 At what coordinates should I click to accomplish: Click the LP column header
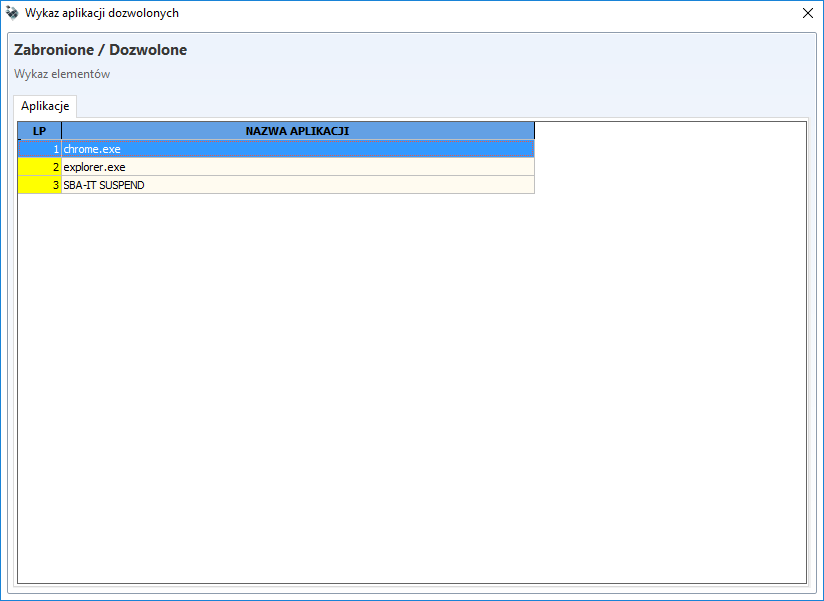click(39, 131)
